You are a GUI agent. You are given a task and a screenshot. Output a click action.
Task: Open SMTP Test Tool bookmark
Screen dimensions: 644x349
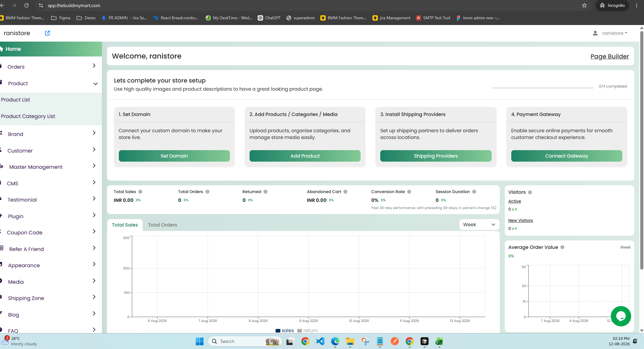433,18
